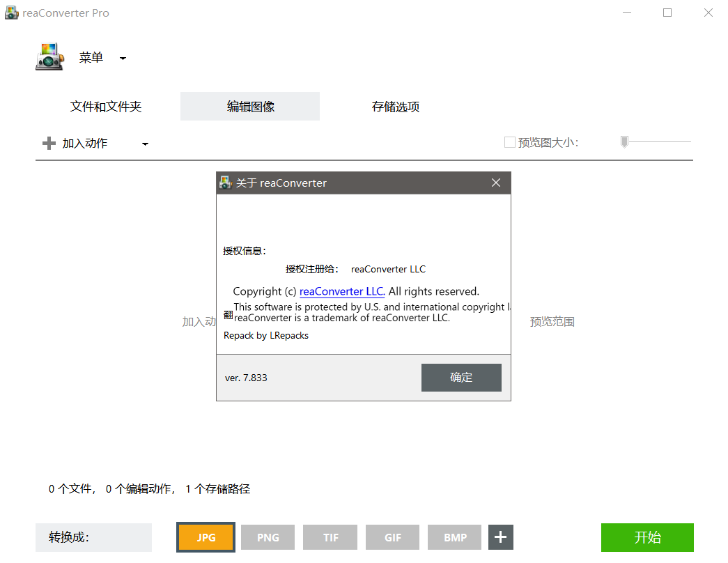Toggle the 翻 option on dialog edge
Screen dimensions: 728x563
227,314
